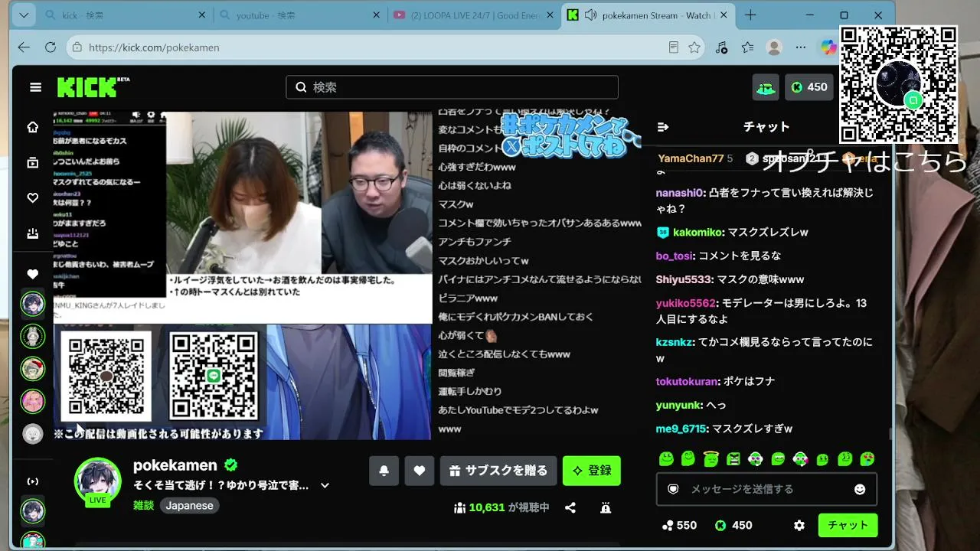Click the speaker icon on pokekamen tab
The image size is (980, 551).
tap(590, 15)
